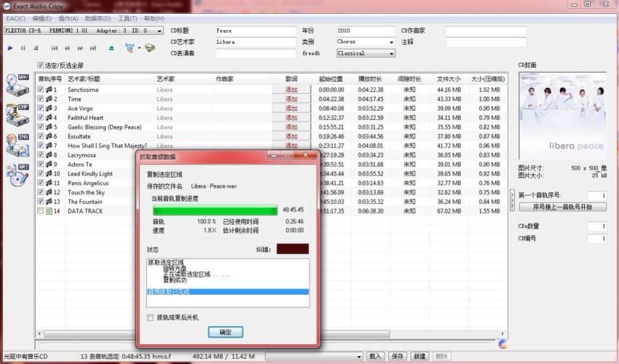Skip to next track button
The width and height of the screenshot is (619, 364).
click(92, 48)
